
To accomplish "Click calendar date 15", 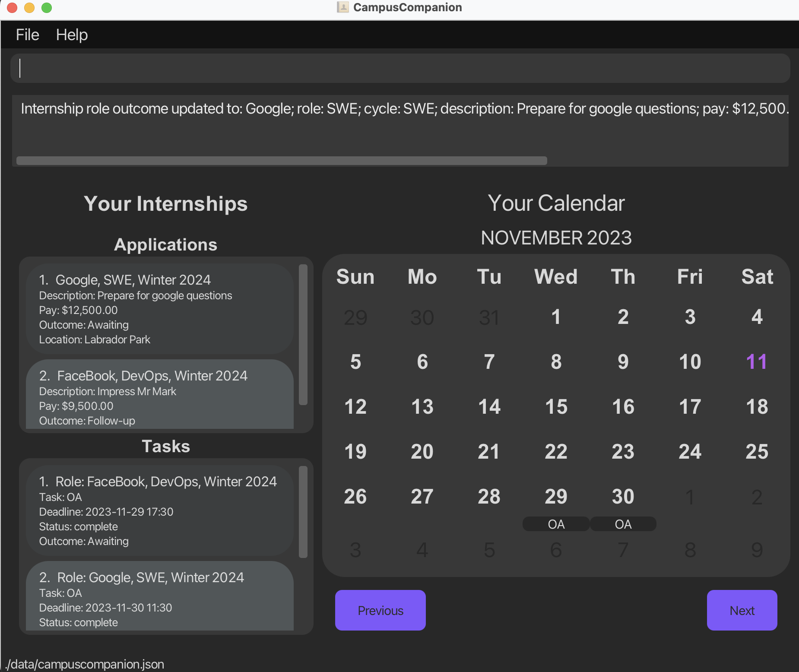I will (556, 407).
